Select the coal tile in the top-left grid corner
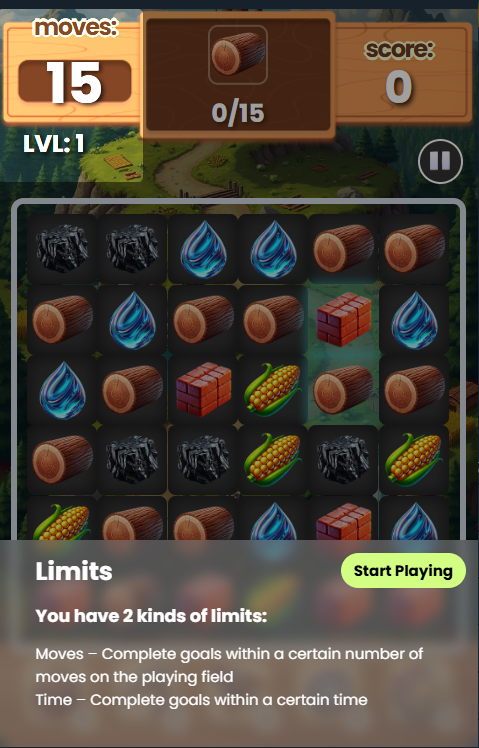Image resolution: width=479 pixels, height=748 pixels. coord(62,249)
